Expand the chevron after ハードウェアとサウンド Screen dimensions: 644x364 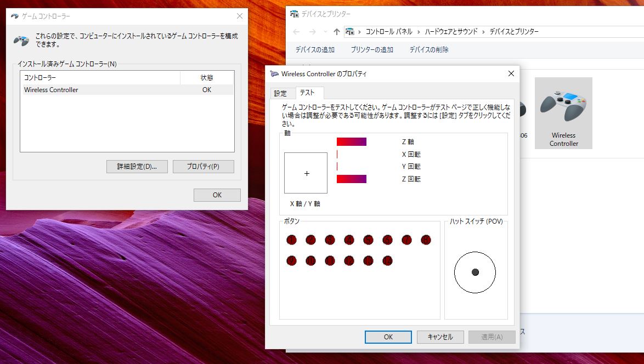(483, 32)
